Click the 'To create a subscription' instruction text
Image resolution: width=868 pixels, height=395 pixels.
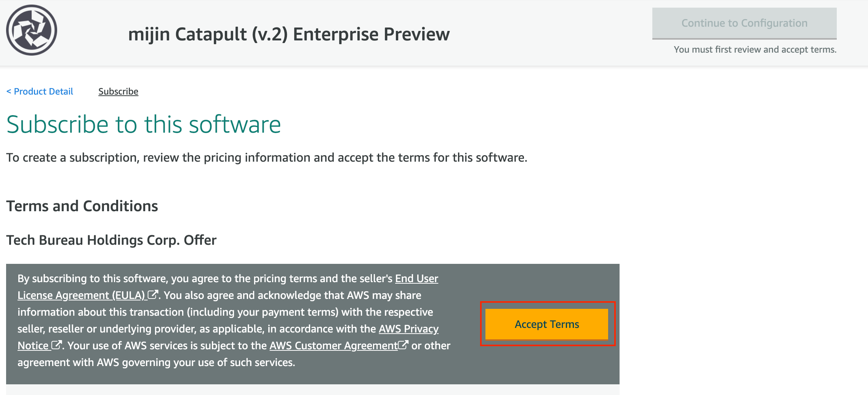267,157
